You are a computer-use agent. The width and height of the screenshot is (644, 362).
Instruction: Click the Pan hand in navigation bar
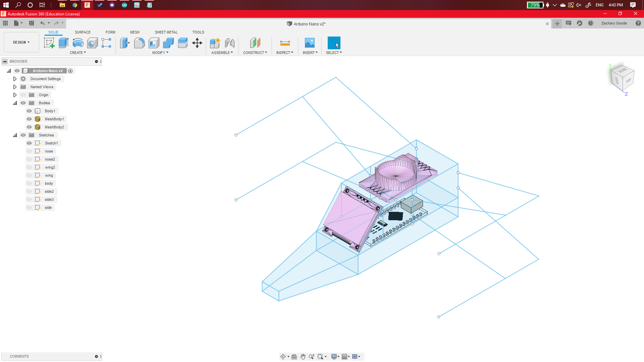[x=303, y=356]
